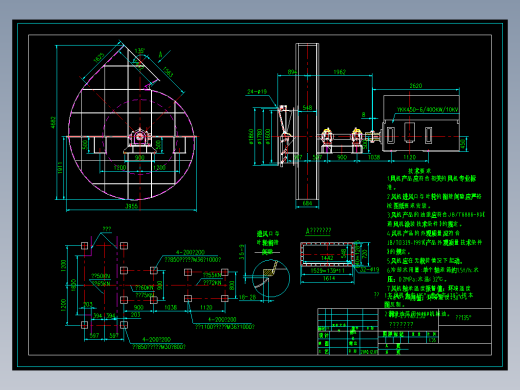Select the φ1600 diameter dimension

pos(268,137)
